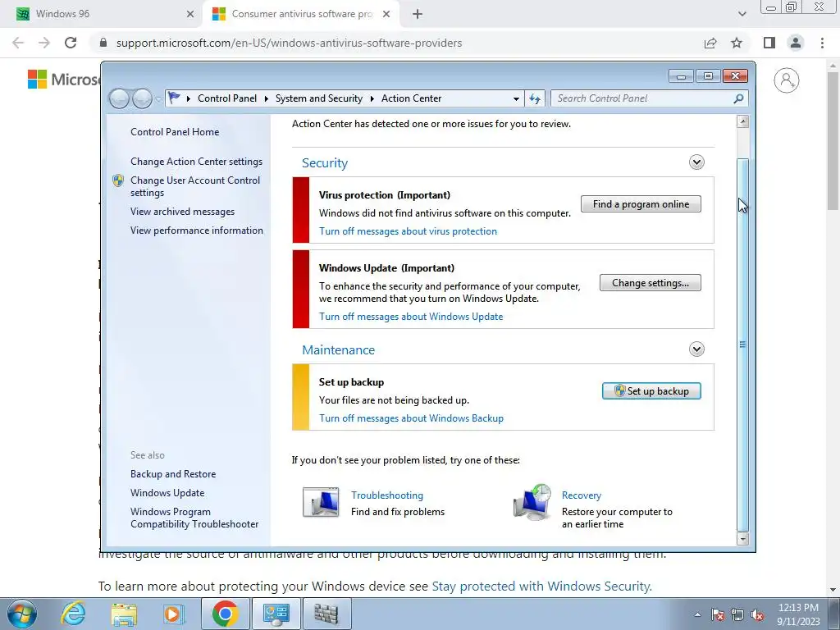Open the address bar history dropdown arrow
This screenshot has height=630, width=840.
coord(516,99)
